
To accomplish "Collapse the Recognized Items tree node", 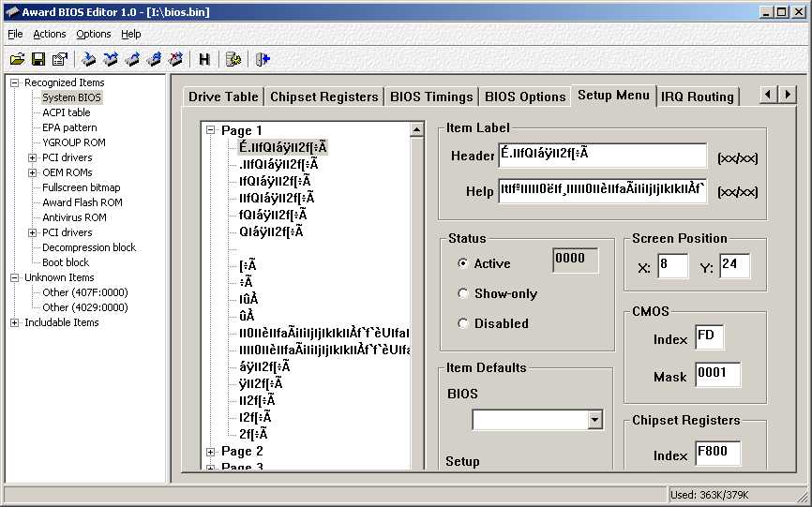I will (x=14, y=82).
